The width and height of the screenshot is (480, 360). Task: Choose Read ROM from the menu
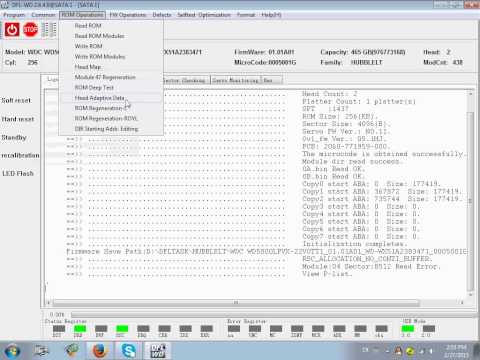[111, 26]
